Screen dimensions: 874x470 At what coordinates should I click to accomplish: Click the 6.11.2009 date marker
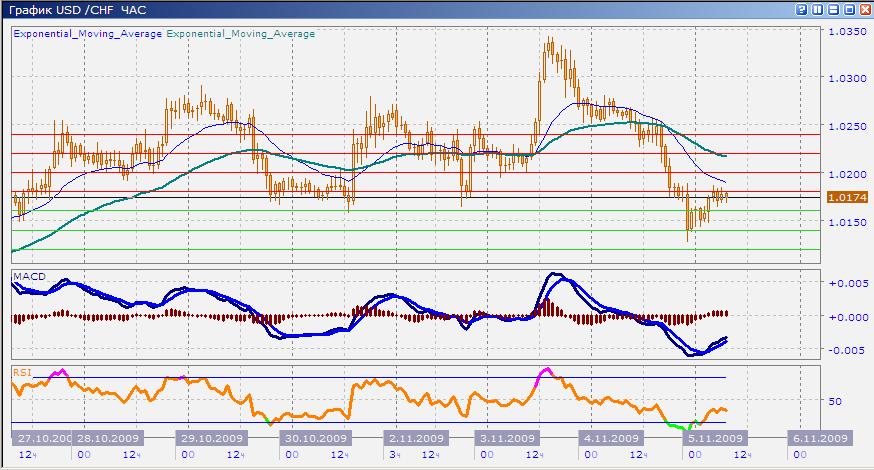820,438
